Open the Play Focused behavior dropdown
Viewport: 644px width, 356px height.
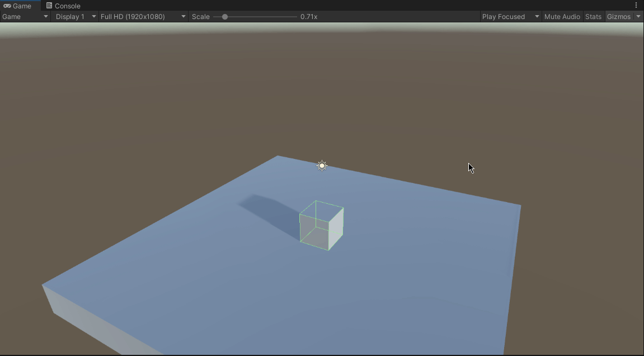[509, 16]
